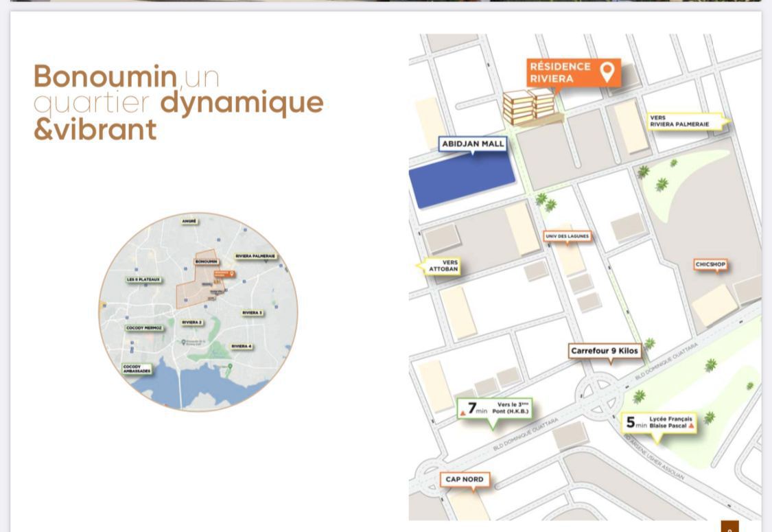Click the location pin on Résidence Riviera label
This screenshot has width=772, height=532.
tap(607, 71)
